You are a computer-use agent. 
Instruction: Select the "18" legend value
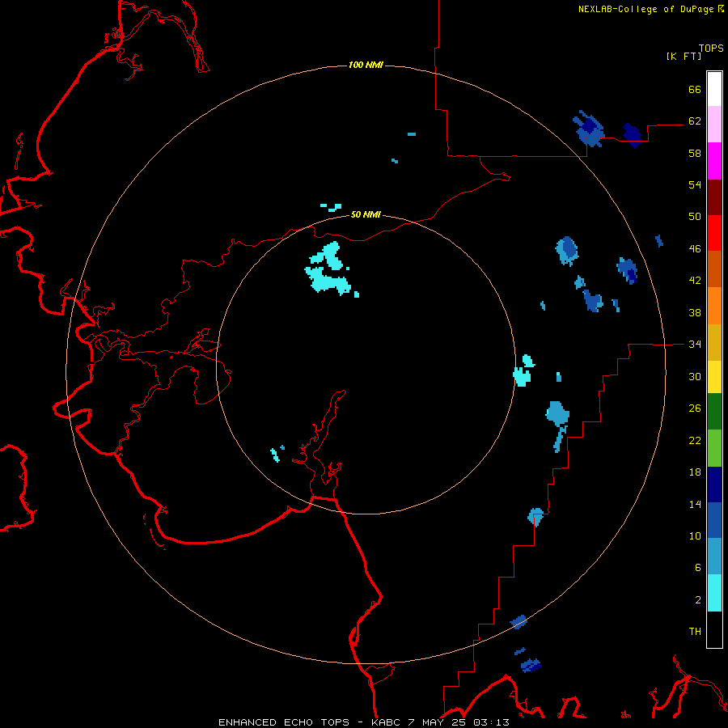tap(695, 472)
